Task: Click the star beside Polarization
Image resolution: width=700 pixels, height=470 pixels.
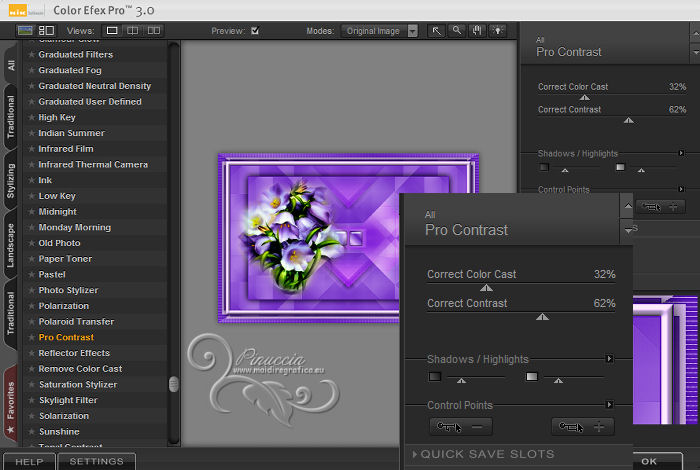Action: pyautogui.click(x=31, y=306)
